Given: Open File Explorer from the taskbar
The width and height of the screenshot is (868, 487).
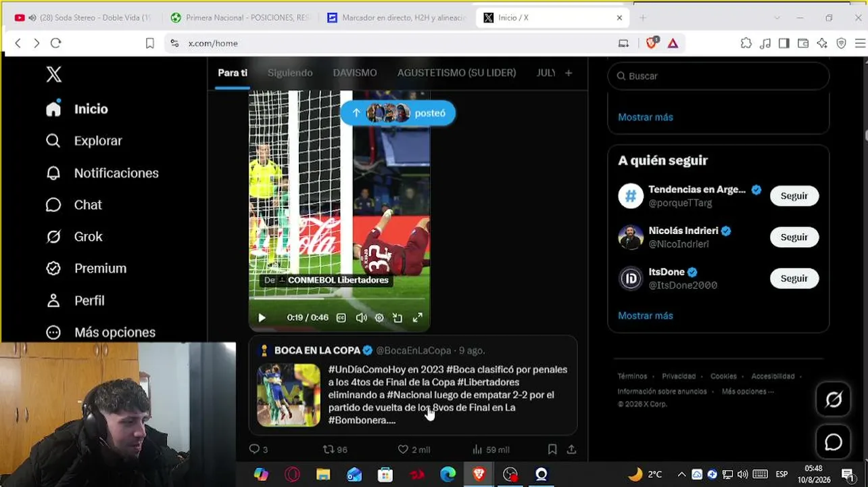Looking at the screenshot, I should [x=323, y=474].
